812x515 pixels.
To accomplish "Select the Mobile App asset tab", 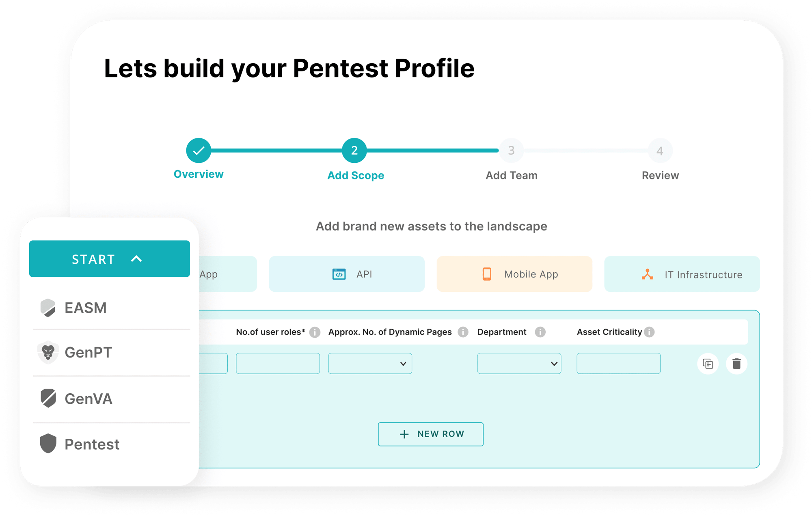I will tap(514, 274).
